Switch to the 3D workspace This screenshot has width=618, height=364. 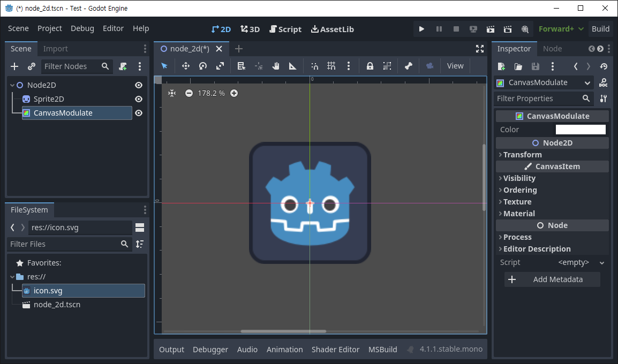[x=250, y=29]
